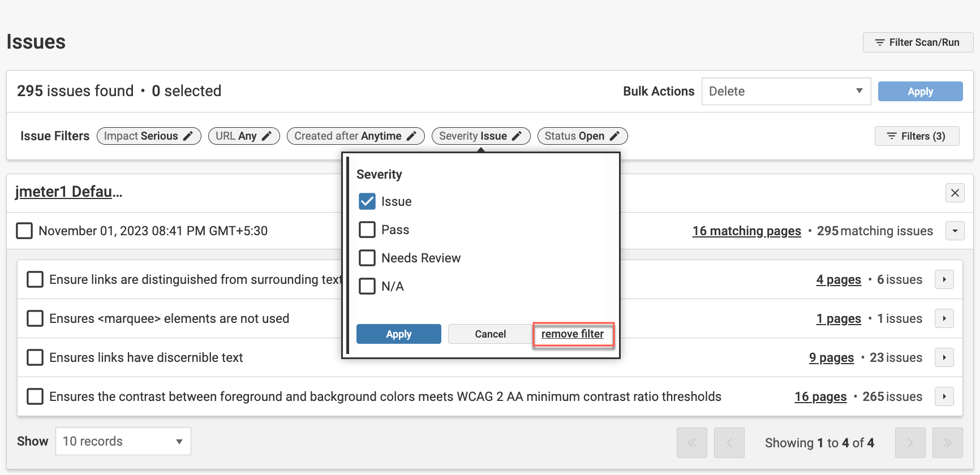This screenshot has width=980, height=475.
Task: Open the Filters (3) button
Action: pyautogui.click(x=917, y=136)
